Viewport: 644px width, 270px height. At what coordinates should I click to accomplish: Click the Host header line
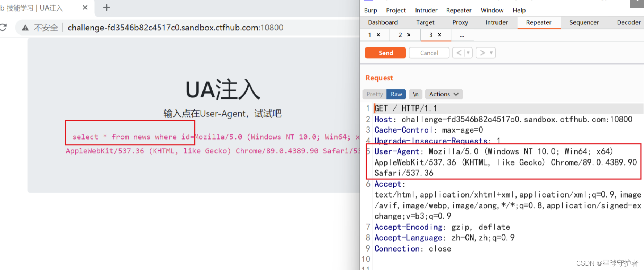tap(503, 119)
